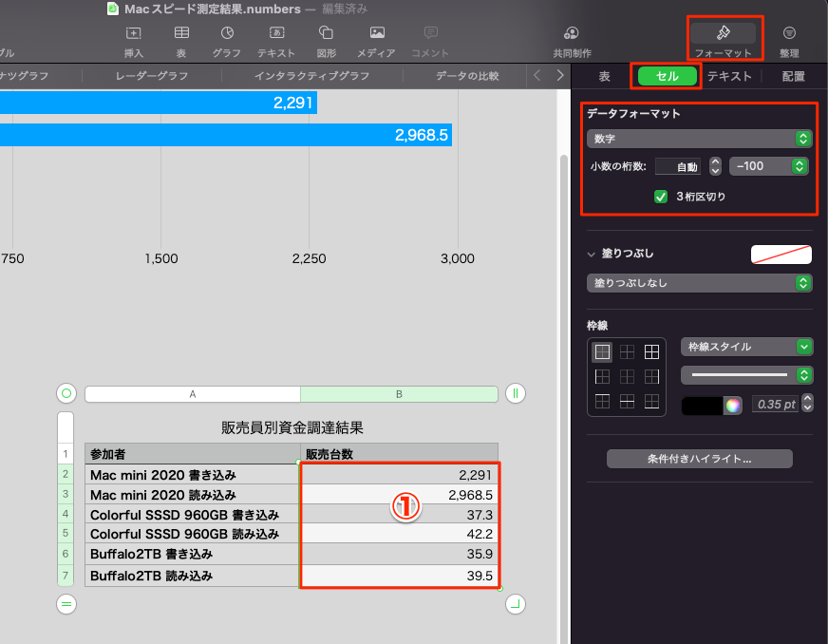Image resolution: width=828 pixels, height=644 pixels.
Task: Toggle the フォーマット format inspector
Action: 723,33
